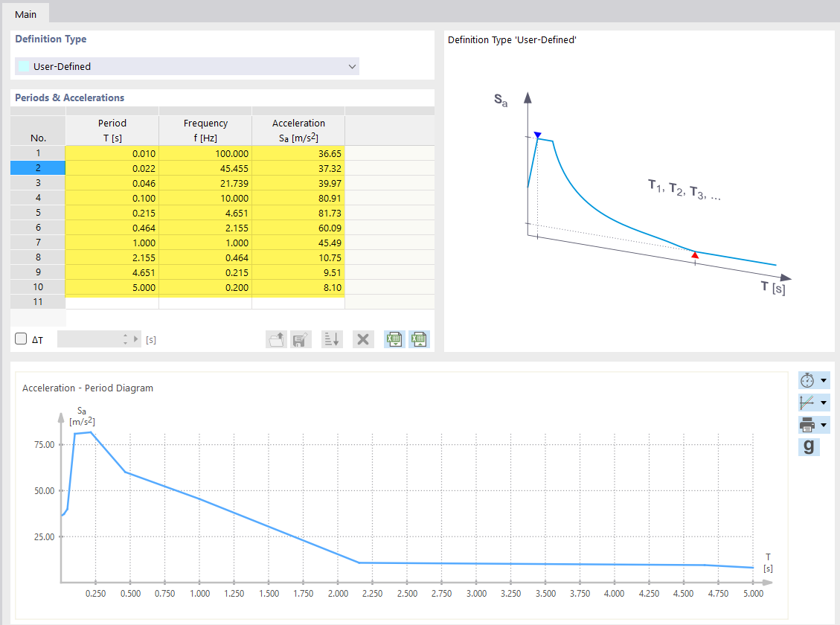Delete all table entries with the X icon
The image size is (840, 625).
pyautogui.click(x=363, y=339)
